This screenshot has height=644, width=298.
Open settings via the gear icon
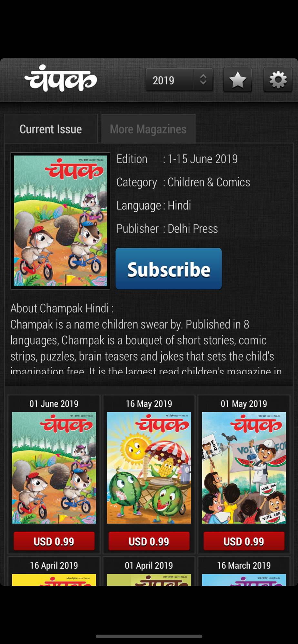(278, 80)
